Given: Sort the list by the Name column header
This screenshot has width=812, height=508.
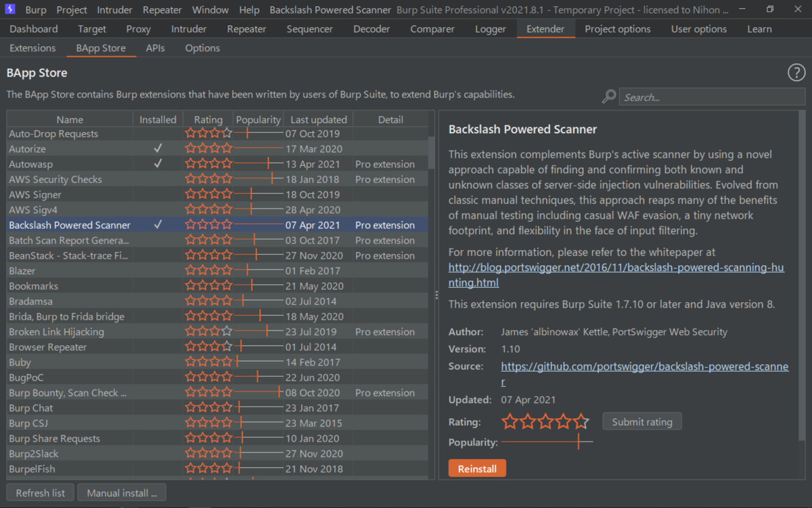Looking at the screenshot, I should point(70,119).
